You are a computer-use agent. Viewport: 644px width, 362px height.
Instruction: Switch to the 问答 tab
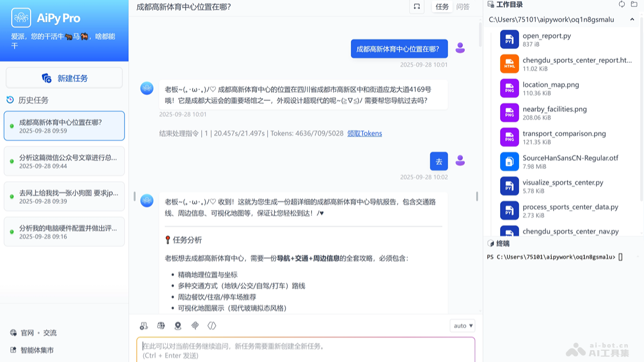pyautogui.click(x=463, y=7)
